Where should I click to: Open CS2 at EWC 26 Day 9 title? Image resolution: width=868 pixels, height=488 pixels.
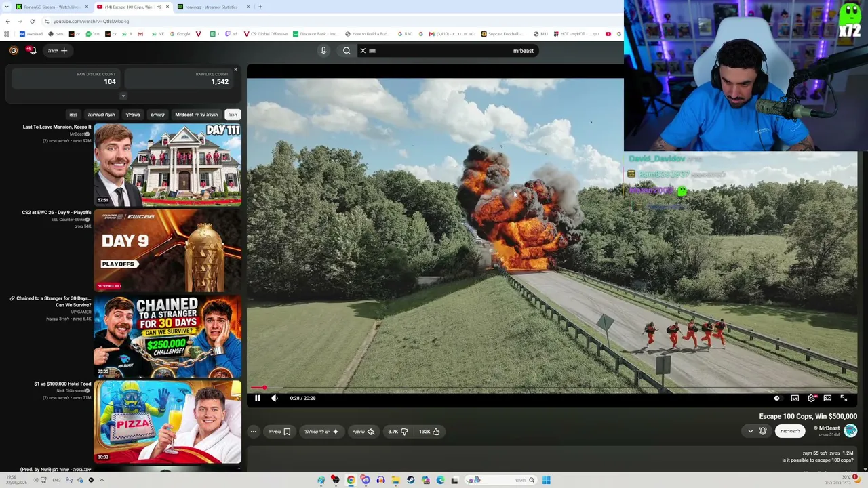56,213
